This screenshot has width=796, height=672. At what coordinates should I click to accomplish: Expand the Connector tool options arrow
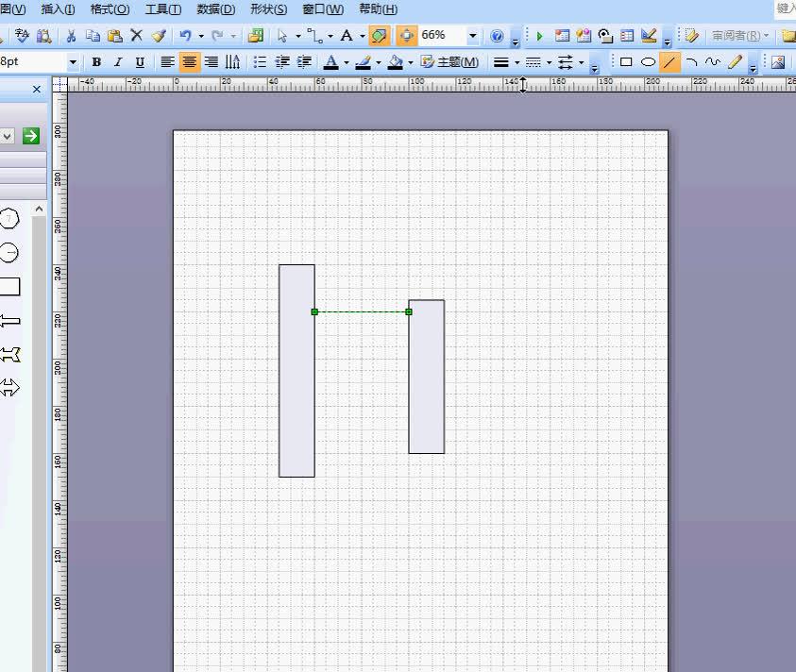coord(330,36)
